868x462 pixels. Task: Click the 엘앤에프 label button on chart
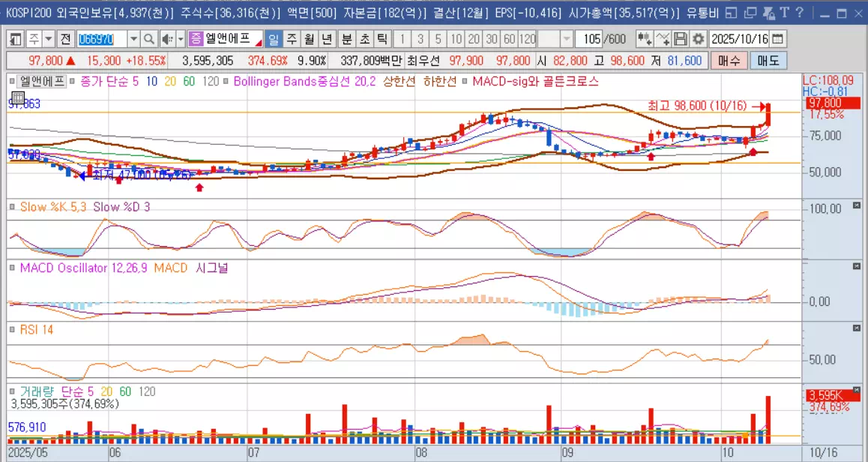tap(42, 82)
